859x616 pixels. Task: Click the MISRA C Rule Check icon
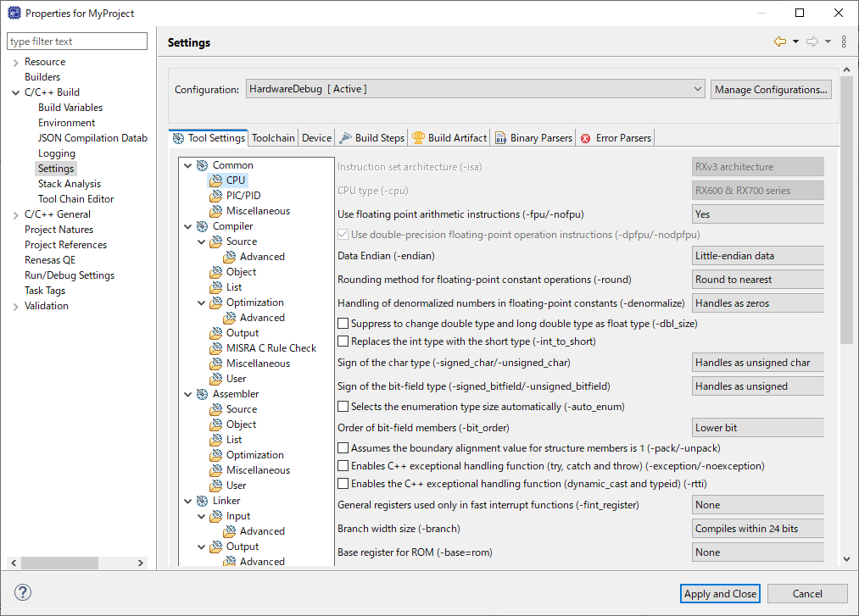(x=216, y=348)
